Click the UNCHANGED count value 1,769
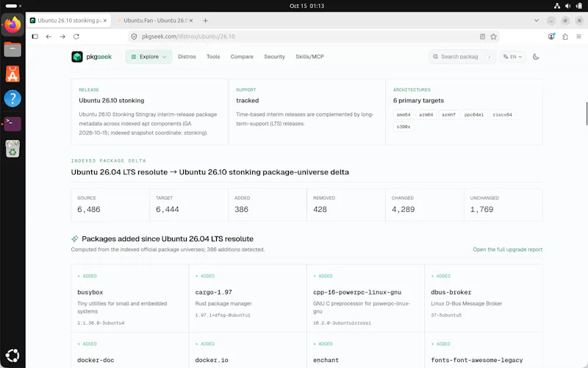588x368 pixels. click(x=482, y=209)
